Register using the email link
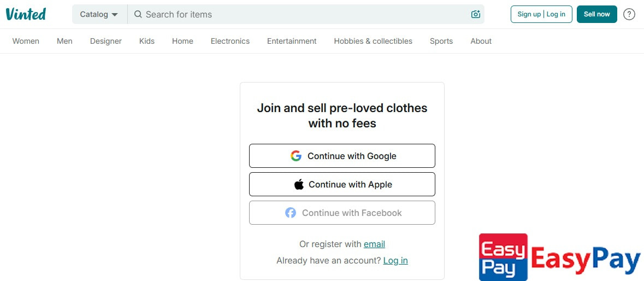The width and height of the screenshot is (644, 281). click(x=374, y=244)
